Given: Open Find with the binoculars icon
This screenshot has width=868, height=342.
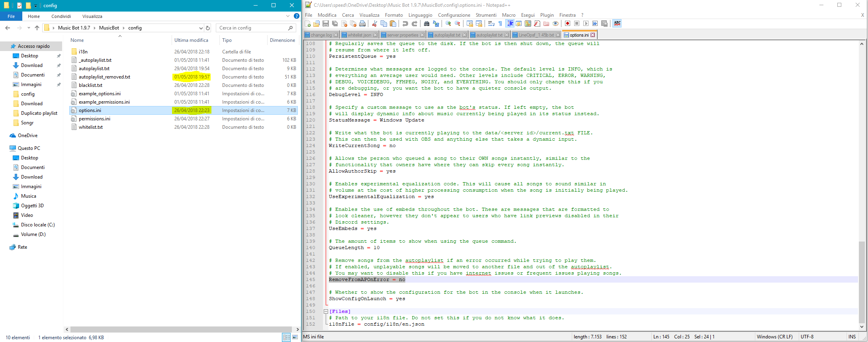Looking at the screenshot, I should [426, 24].
